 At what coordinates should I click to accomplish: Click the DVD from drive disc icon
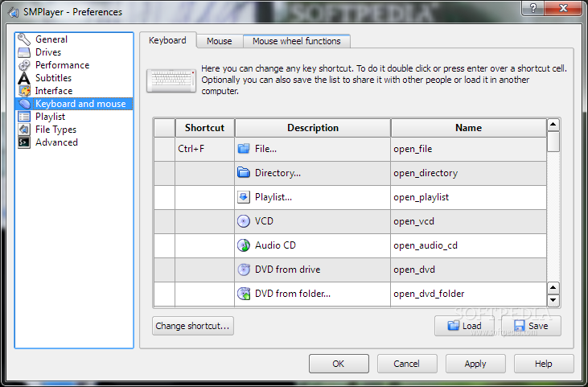click(244, 270)
